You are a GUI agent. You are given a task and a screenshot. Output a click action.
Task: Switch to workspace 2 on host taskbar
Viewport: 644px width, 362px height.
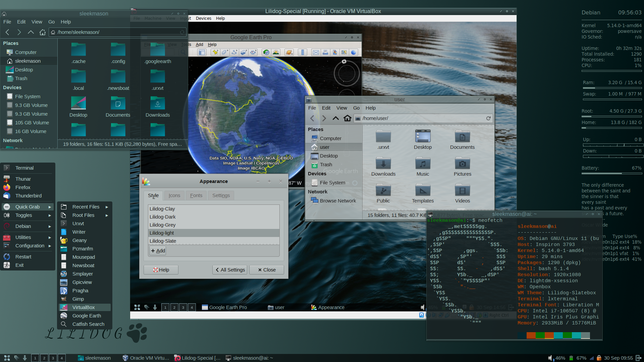pos(44,358)
